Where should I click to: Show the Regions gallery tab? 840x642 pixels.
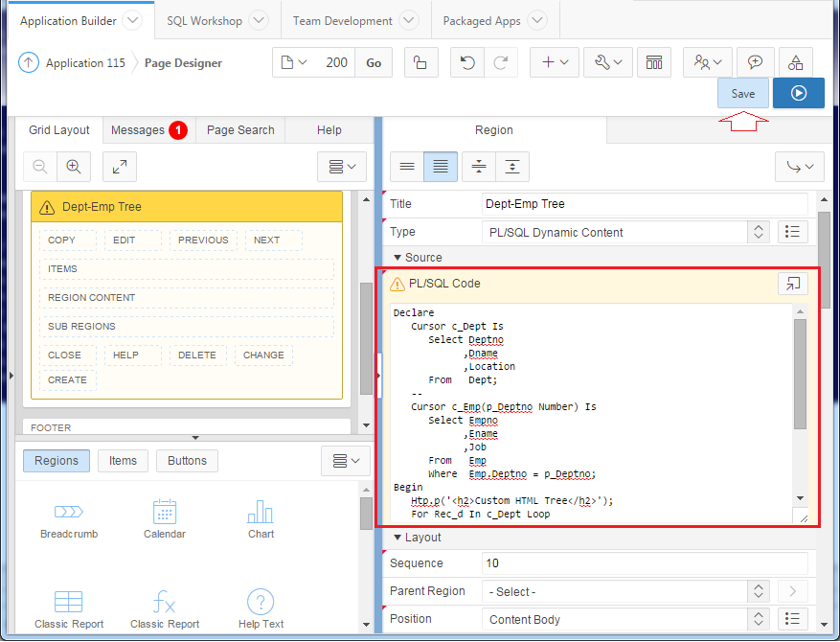tap(57, 461)
